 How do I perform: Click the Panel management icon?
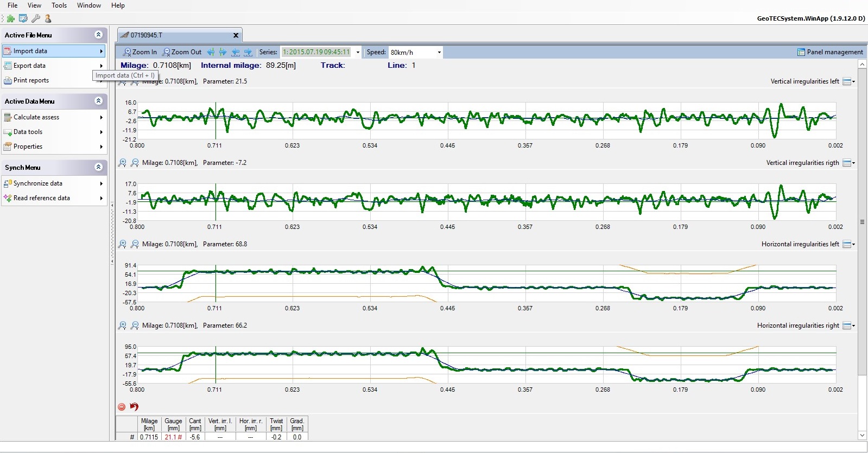point(801,52)
